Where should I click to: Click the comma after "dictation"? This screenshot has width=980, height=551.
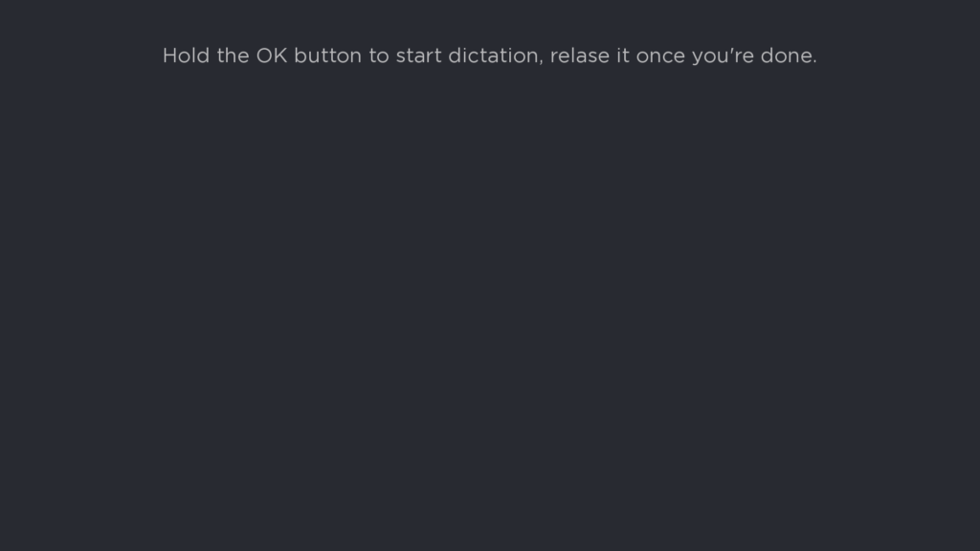[542, 62]
